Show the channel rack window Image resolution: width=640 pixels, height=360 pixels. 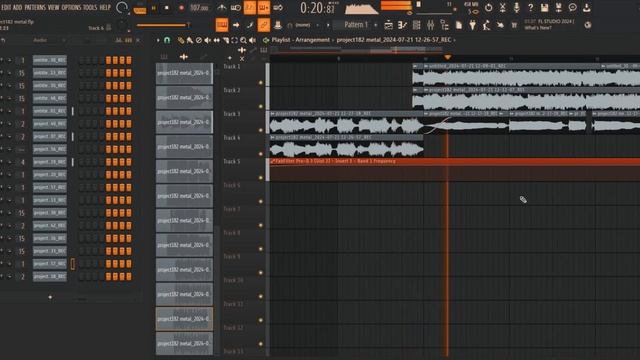pyautogui.click(x=416, y=25)
